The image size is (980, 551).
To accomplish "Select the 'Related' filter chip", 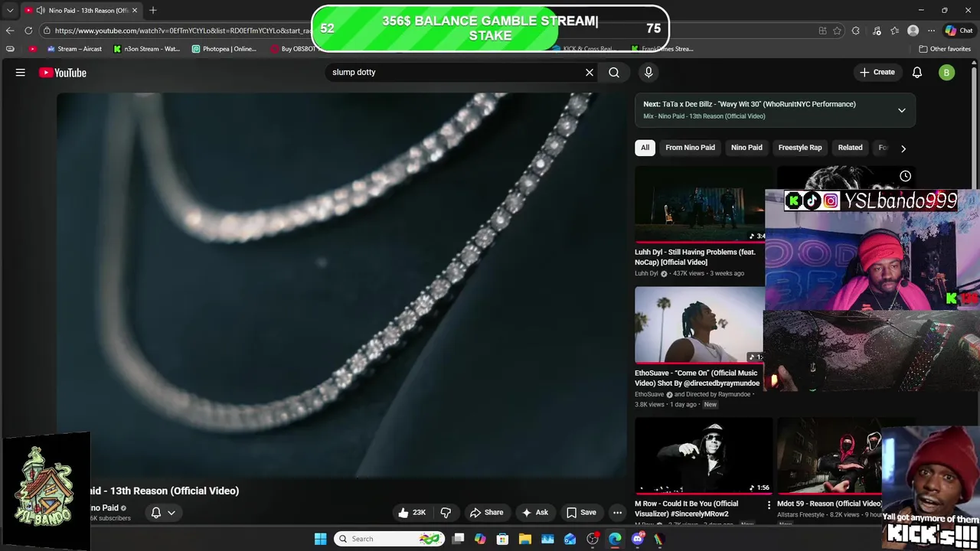I will [850, 148].
